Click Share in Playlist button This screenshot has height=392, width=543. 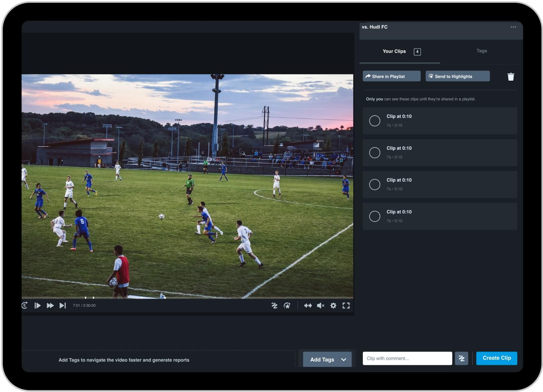[x=391, y=76]
